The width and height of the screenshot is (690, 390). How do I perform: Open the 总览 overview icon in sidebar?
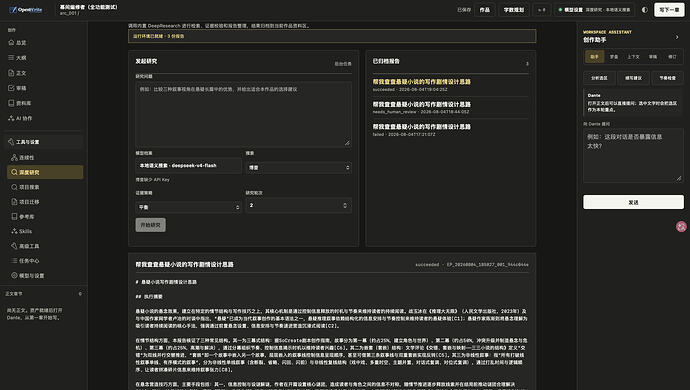pyautogui.click(x=11, y=43)
